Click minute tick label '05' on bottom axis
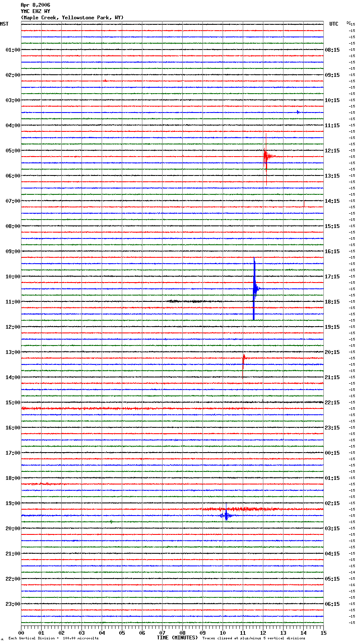This screenshot has width=357, height=644. click(122, 633)
